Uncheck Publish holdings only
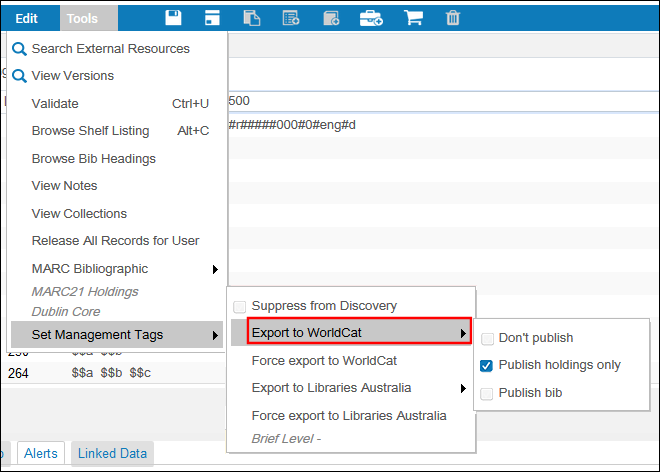 [488, 365]
